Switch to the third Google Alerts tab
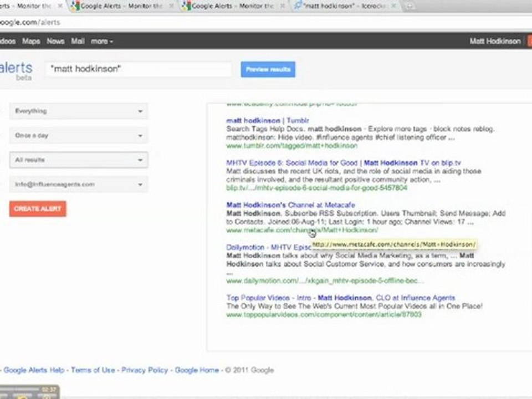532x399 pixels. 233,6
